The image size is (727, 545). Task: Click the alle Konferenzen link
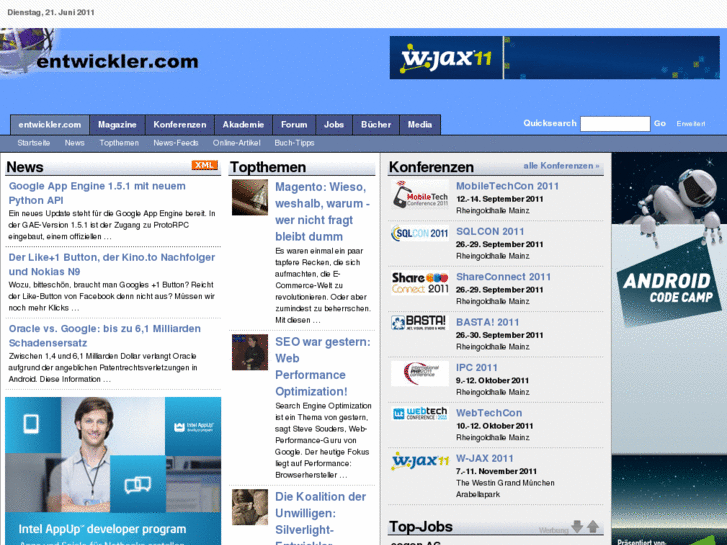click(x=561, y=166)
